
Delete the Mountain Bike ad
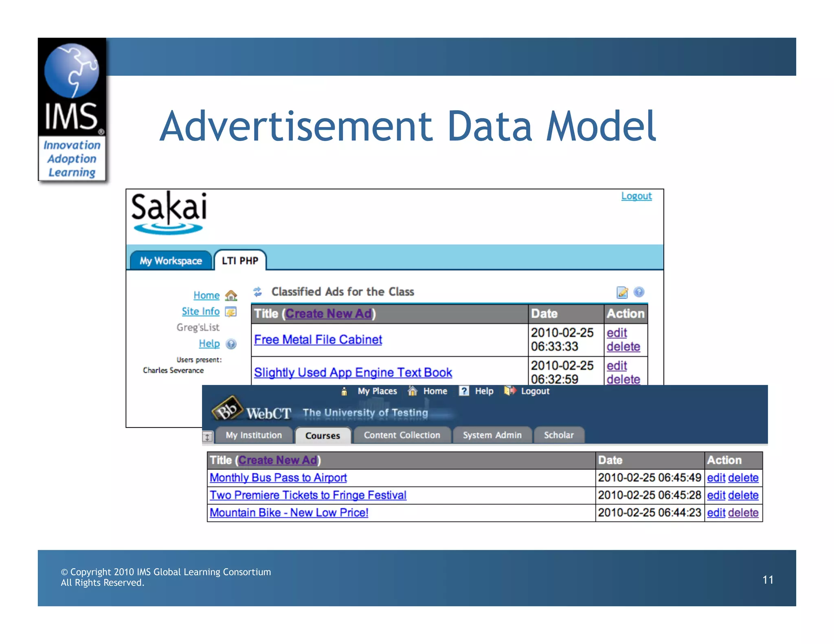pyautogui.click(x=743, y=513)
